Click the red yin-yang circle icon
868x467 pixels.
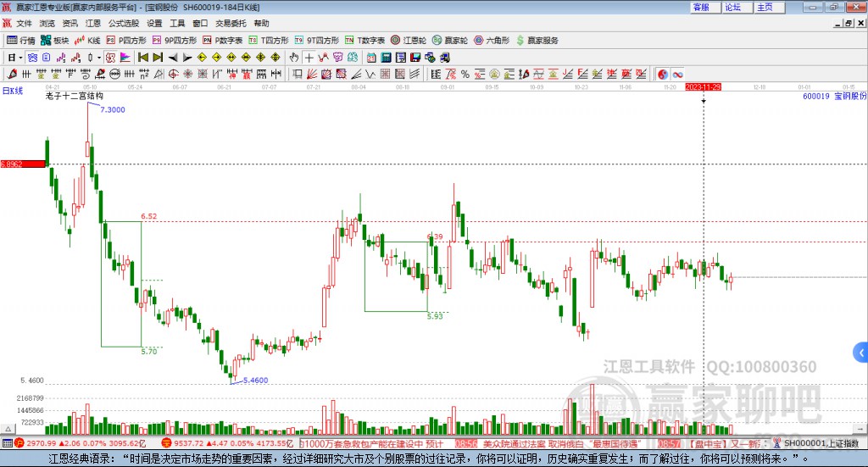663,74
